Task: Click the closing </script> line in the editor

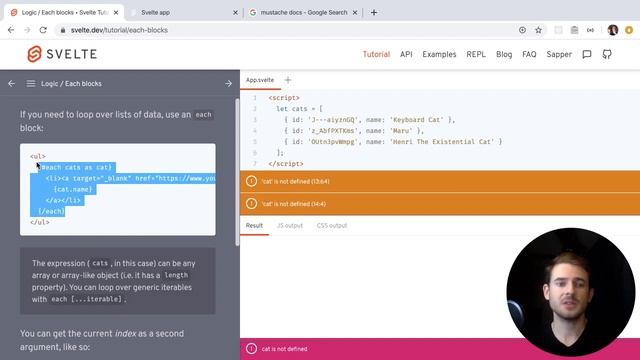Action: coord(286,164)
